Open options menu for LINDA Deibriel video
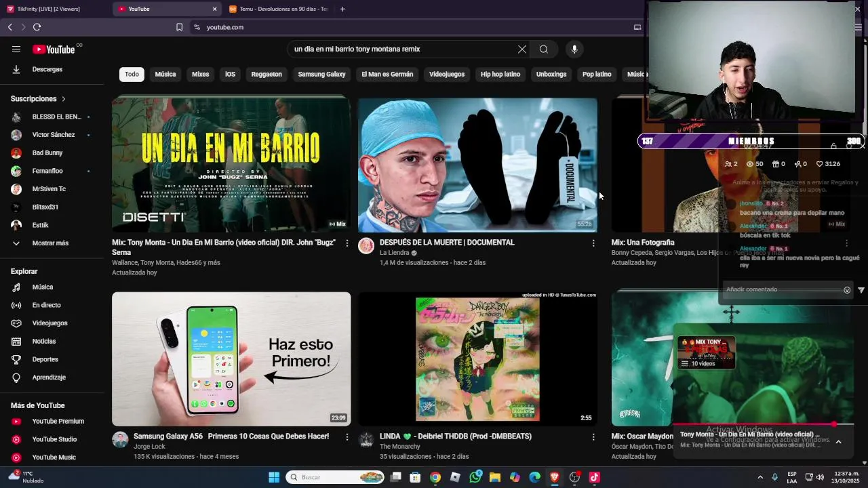The height and width of the screenshot is (488, 868). [593, 437]
